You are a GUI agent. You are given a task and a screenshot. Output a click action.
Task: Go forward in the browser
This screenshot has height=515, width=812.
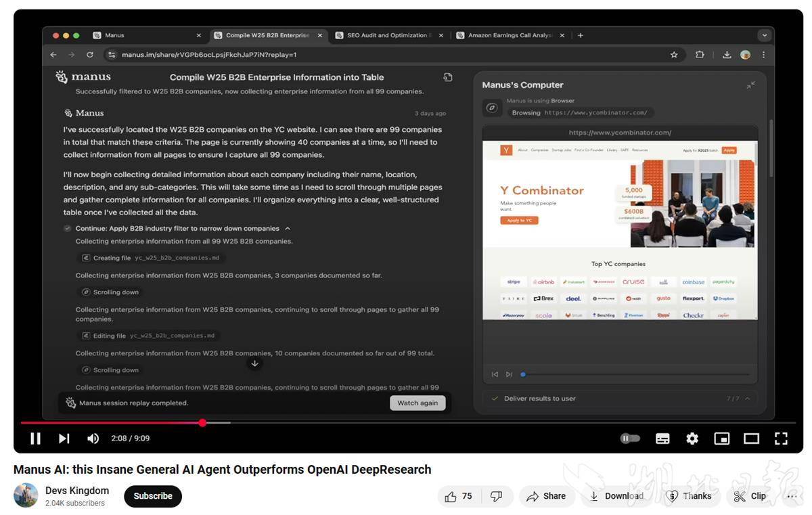(x=72, y=55)
